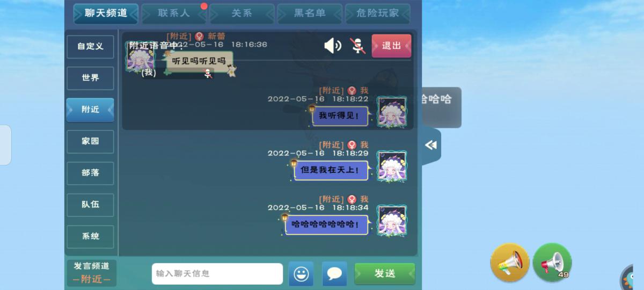Open the emoji smiley picker
The image size is (644, 290).
(x=301, y=274)
